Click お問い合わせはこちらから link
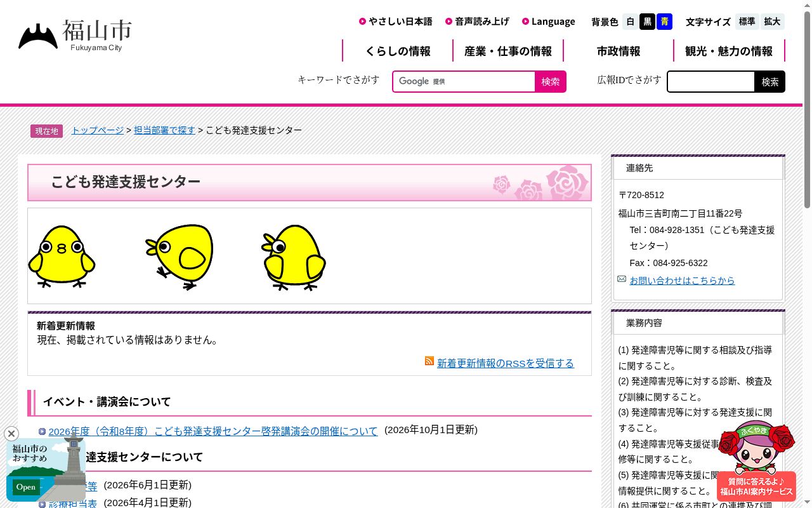The image size is (812, 508). [682, 280]
